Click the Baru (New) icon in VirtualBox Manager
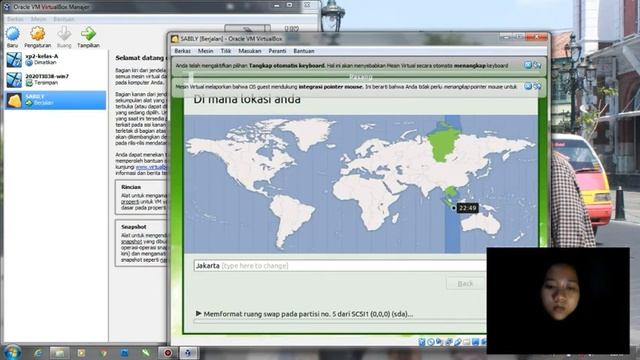The image size is (640, 360). coord(13,34)
